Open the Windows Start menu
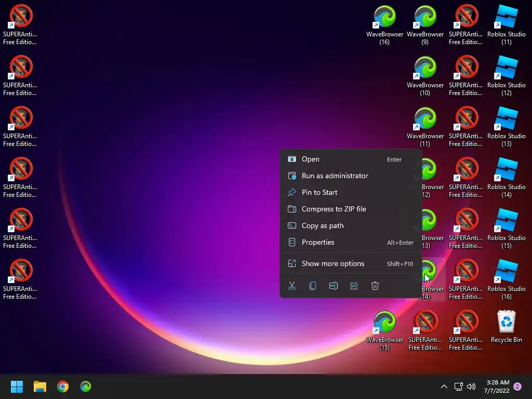Screen dimensions: 532x399 point(17,387)
